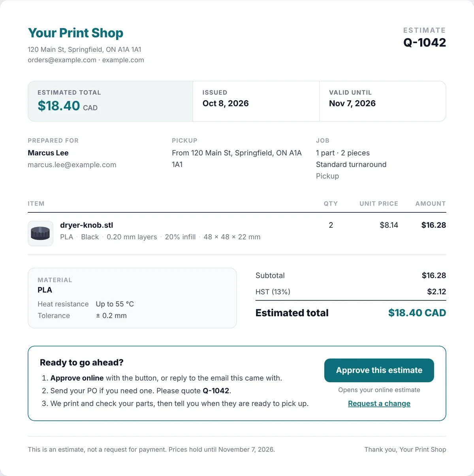Click the HST (13%) tax row

point(351,292)
